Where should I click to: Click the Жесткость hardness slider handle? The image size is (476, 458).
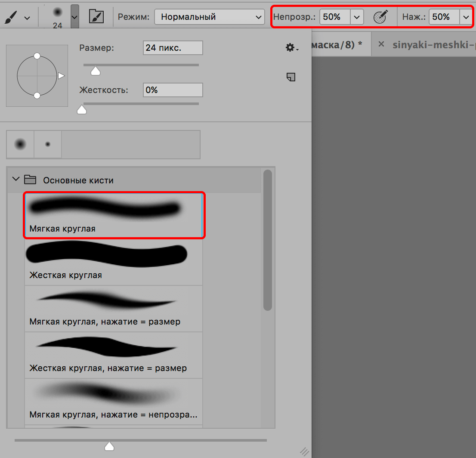coord(81,110)
